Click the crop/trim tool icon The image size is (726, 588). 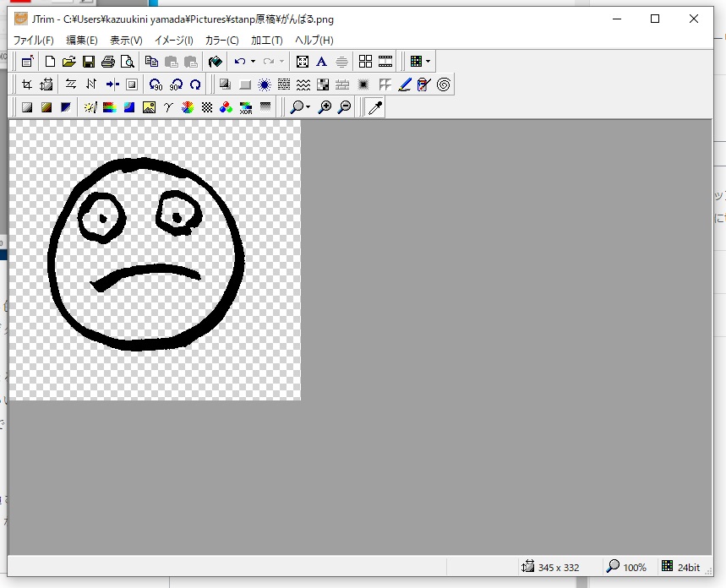tap(27, 84)
